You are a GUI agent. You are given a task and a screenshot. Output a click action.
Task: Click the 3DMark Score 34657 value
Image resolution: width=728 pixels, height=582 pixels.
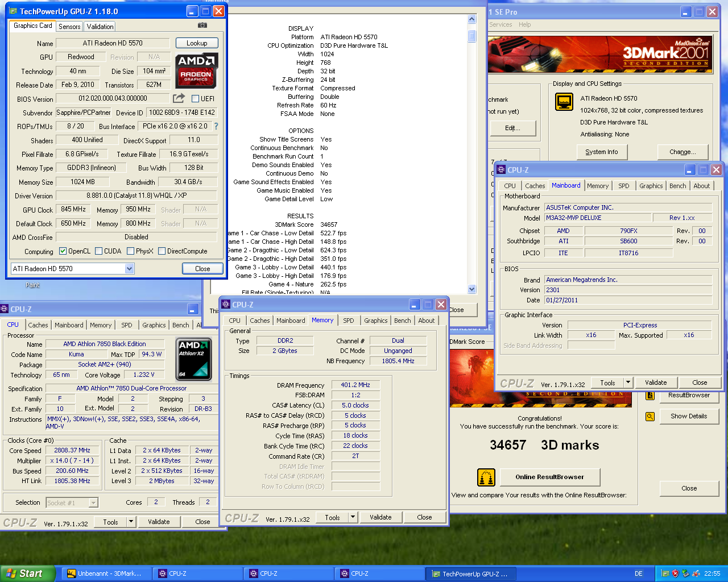329,225
